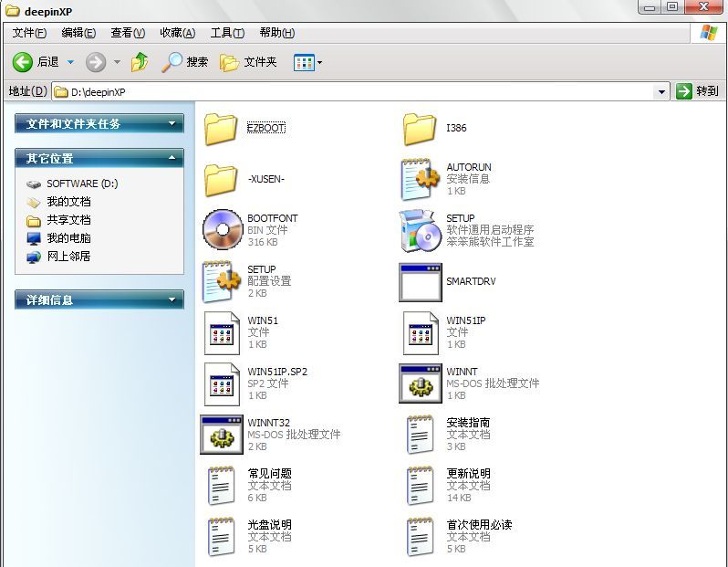Click the 首次使用必读 file name label
The width and height of the screenshot is (728, 567).
tap(479, 525)
